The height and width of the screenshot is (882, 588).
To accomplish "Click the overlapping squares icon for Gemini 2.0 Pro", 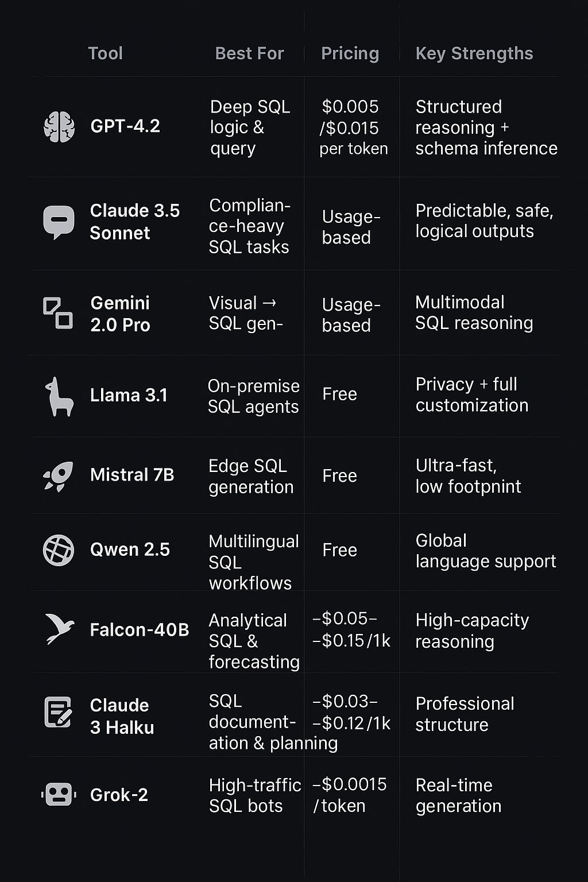I will point(58,313).
